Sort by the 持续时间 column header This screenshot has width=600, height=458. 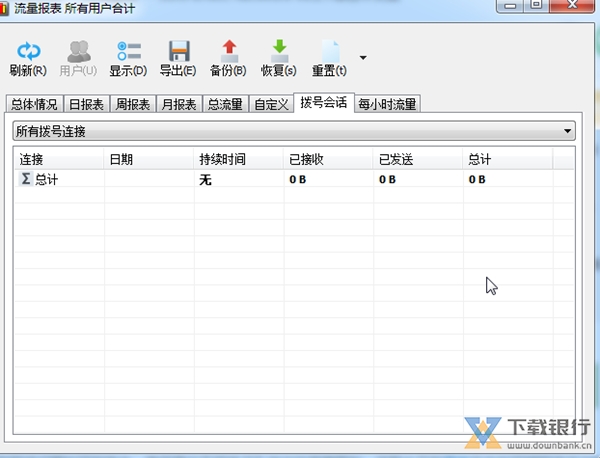click(238, 159)
